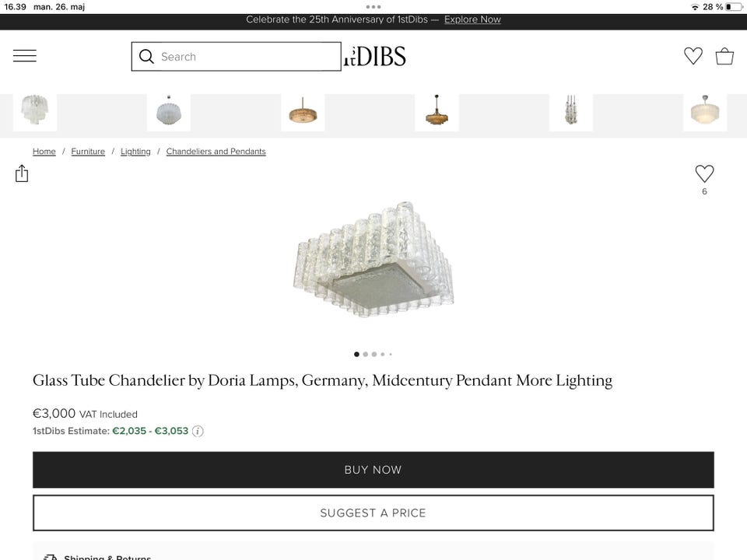Tap the share icon beside product image
Screen dimensions: 747x560
coord(22,173)
